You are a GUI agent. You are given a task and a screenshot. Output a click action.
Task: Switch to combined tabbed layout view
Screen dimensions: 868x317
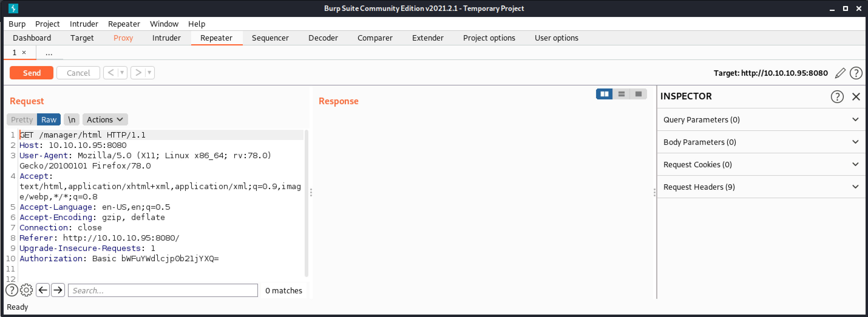pyautogui.click(x=638, y=94)
